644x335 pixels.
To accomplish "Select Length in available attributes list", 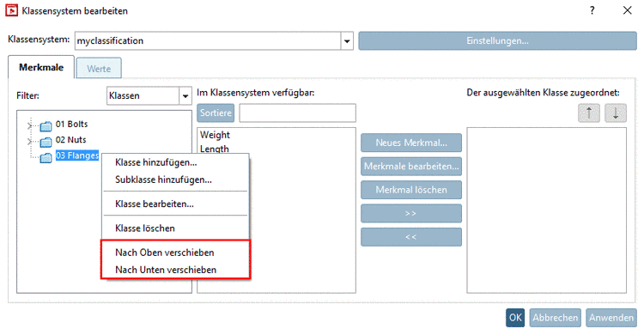I will pos(215,149).
